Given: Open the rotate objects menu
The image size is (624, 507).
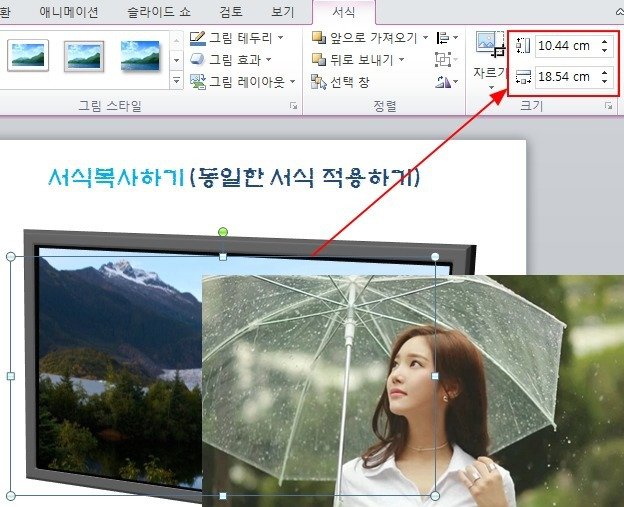Looking at the screenshot, I should click(447, 82).
